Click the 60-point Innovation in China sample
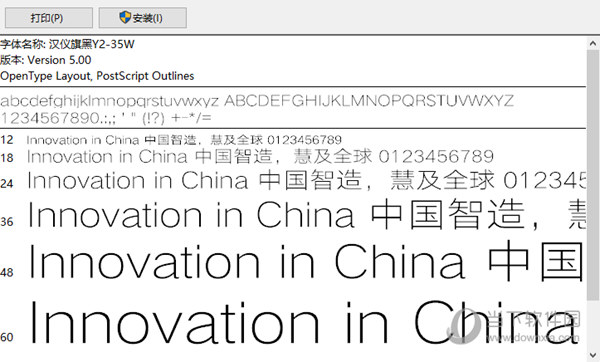Screen dimensions: 600x362 point(305,322)
